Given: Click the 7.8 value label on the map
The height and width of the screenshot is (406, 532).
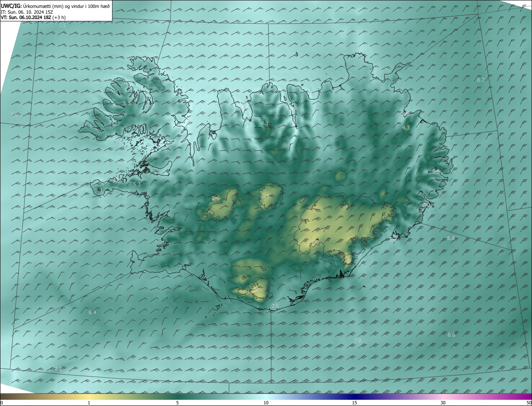Looking at the screenshot, I should 357,340.
